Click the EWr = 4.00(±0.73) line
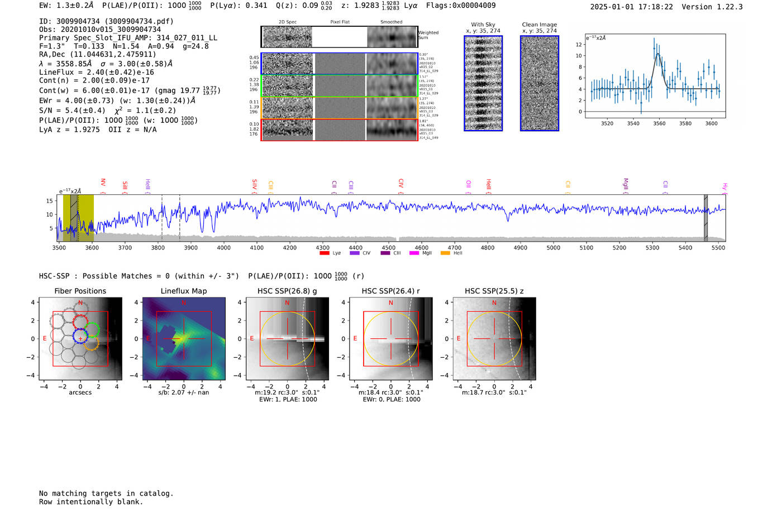This screenshot has width=782, height=532. pos(117,100)
